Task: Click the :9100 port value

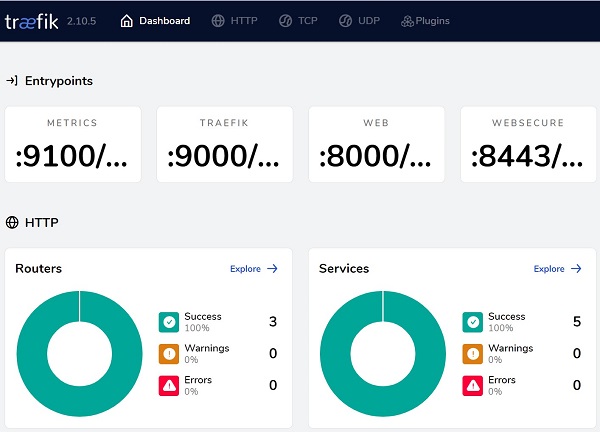Action: pos(71,156)
